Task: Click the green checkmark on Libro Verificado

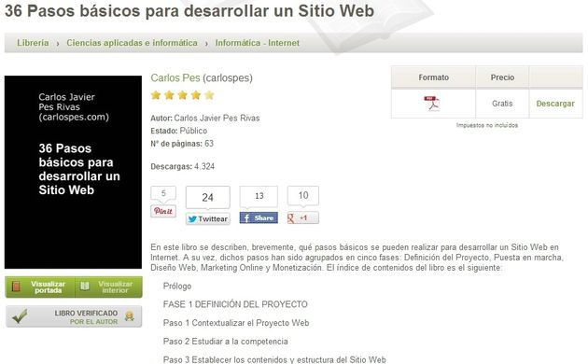Action: click(x=19, y=316)
